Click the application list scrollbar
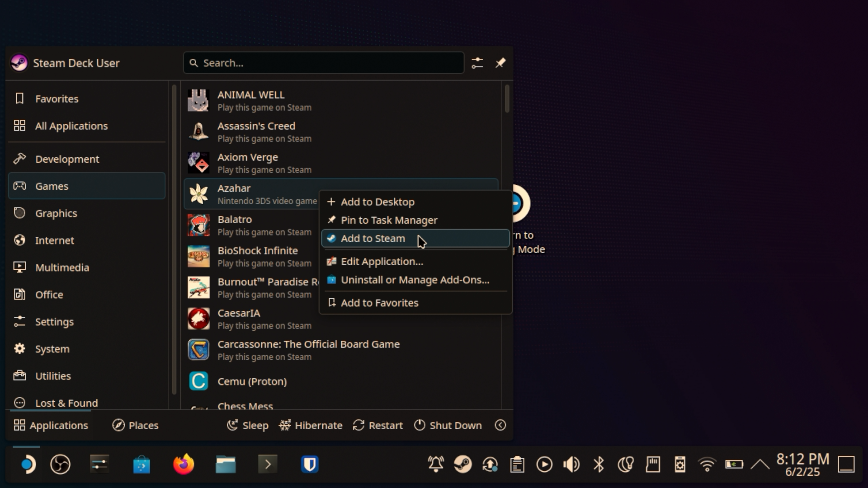This screenshot has width=868, height=488. 507,99
